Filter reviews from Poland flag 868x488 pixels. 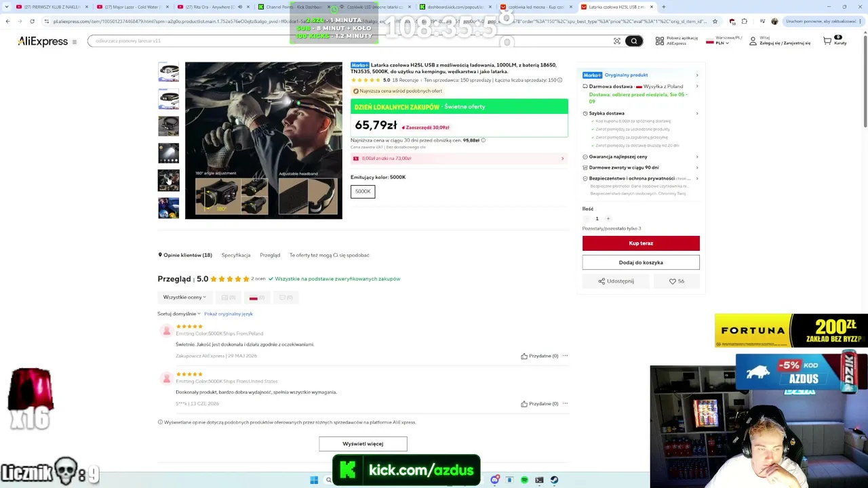click(x=257, y=298)
